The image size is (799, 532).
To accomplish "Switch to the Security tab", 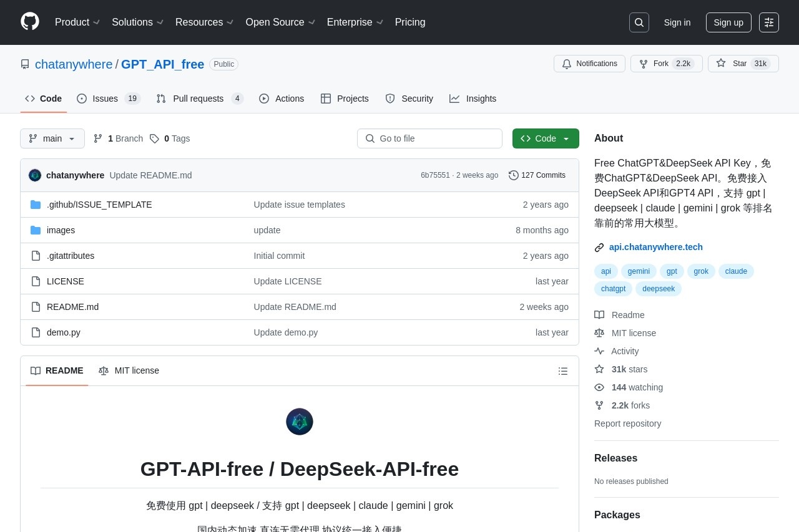I will point(409,99).
